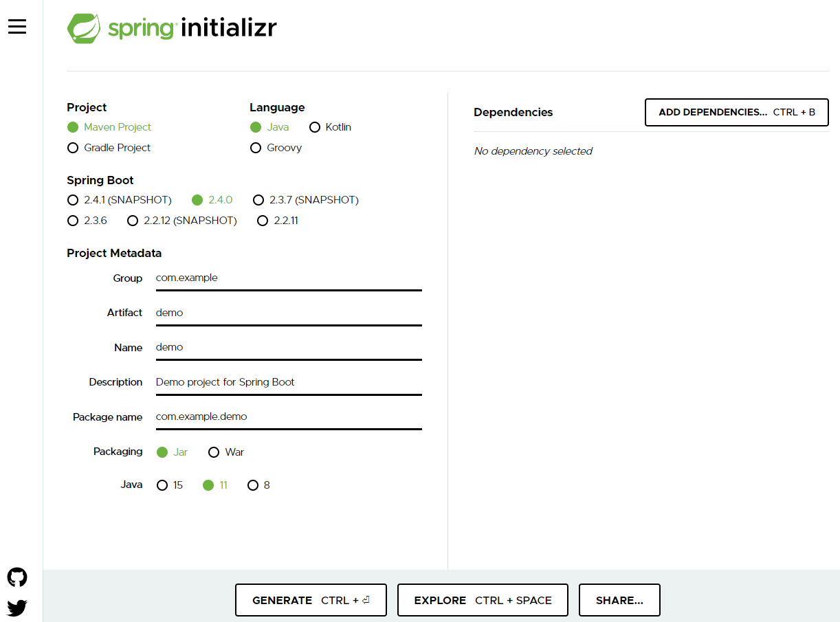Open the Twitter link icon
This screenshot has height=622, width=840.
point(17,608)
